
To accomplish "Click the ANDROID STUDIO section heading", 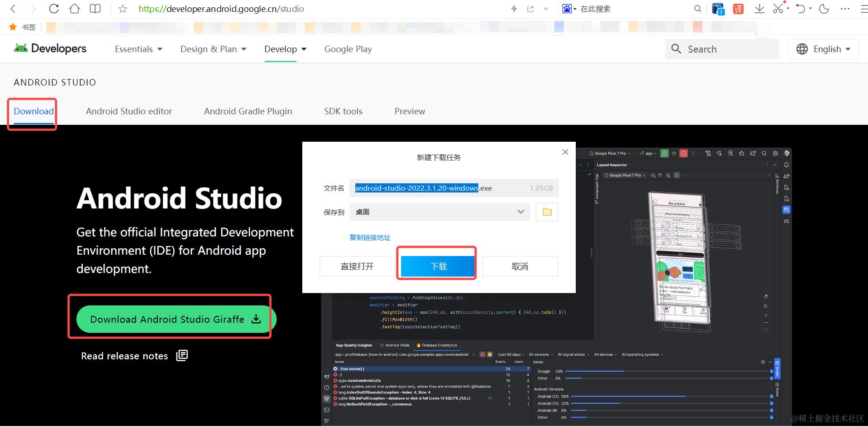I will pos(55,82).
